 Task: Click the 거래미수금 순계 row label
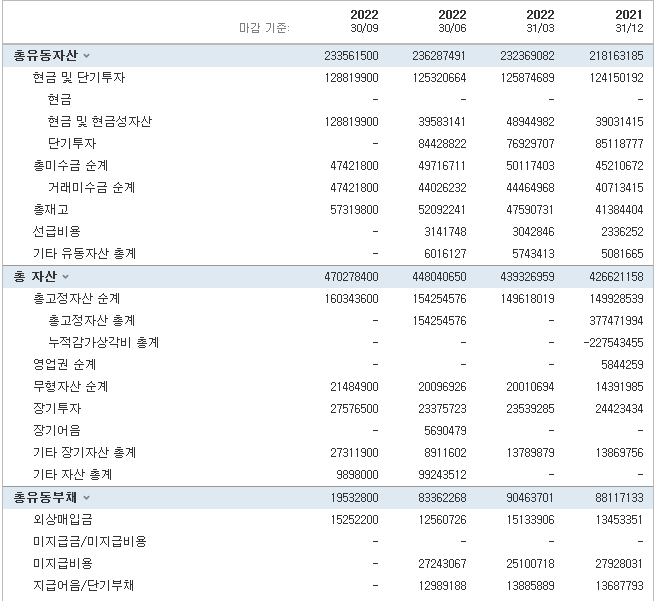tap(91, 188)
